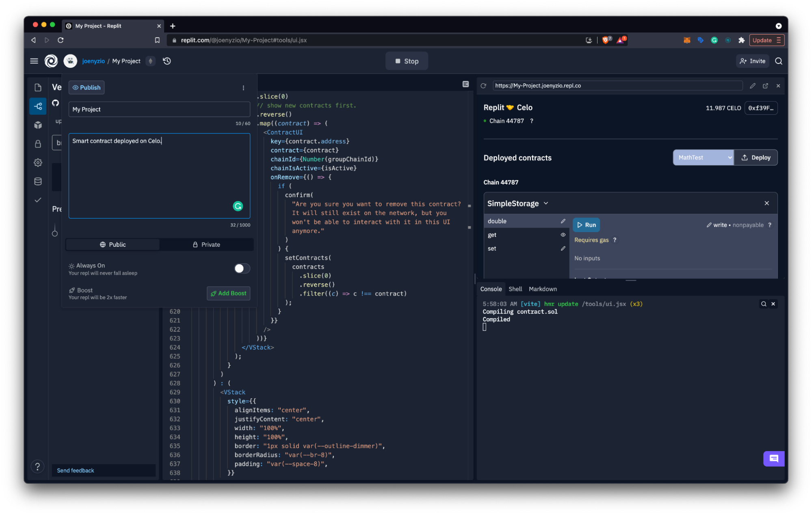The height and width of the screenshot is (515, 812).
Task: Open the MathTest contract dropdown
Action: pos(703,158)
